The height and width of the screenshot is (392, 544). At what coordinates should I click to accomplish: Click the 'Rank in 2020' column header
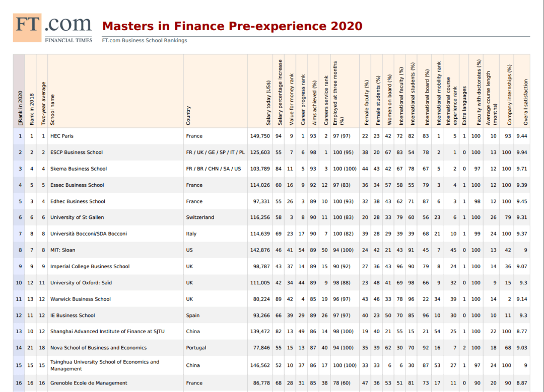click(x=20, y=108)
